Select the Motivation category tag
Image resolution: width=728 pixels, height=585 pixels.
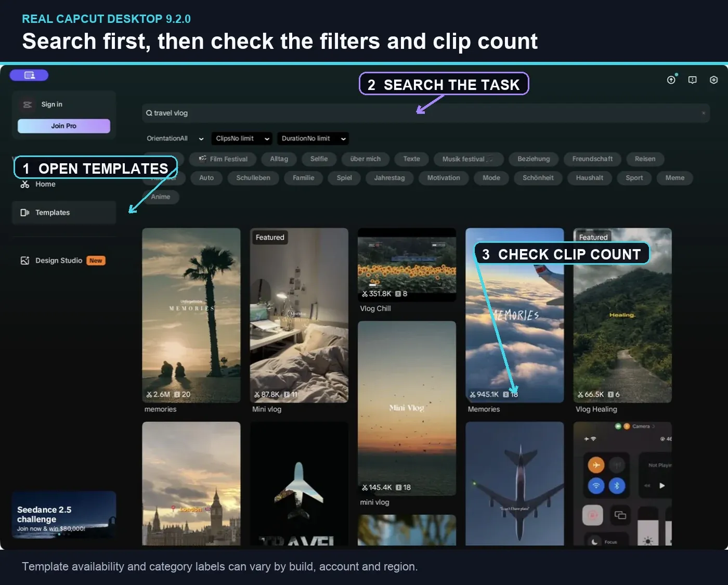(444, 178)
